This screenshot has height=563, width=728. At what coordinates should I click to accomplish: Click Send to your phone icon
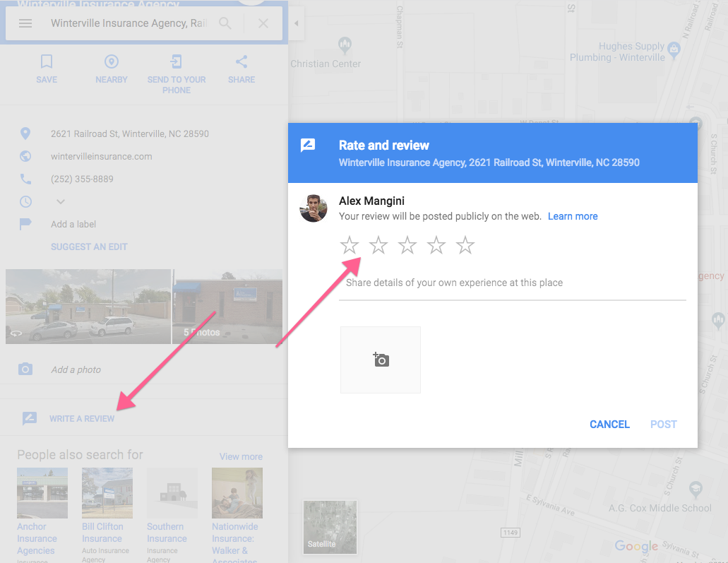177,61
